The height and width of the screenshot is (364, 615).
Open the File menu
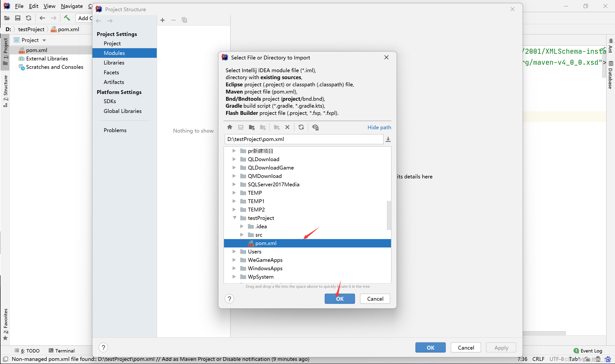point(19,6)
